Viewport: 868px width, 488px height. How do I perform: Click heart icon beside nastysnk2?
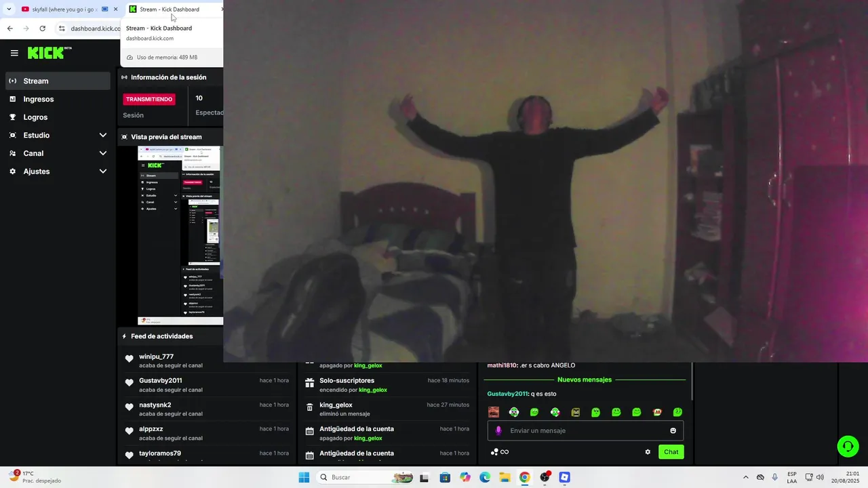click(129, 407)
